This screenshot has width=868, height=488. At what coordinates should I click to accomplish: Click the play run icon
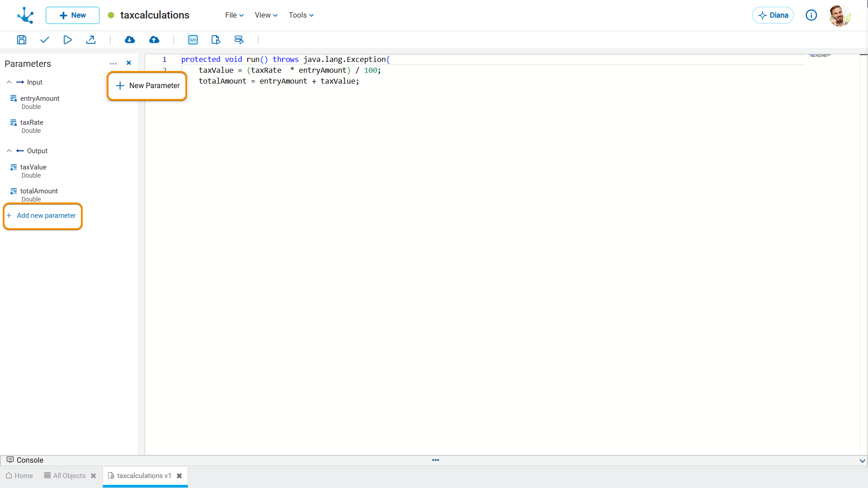coord(67,40)
